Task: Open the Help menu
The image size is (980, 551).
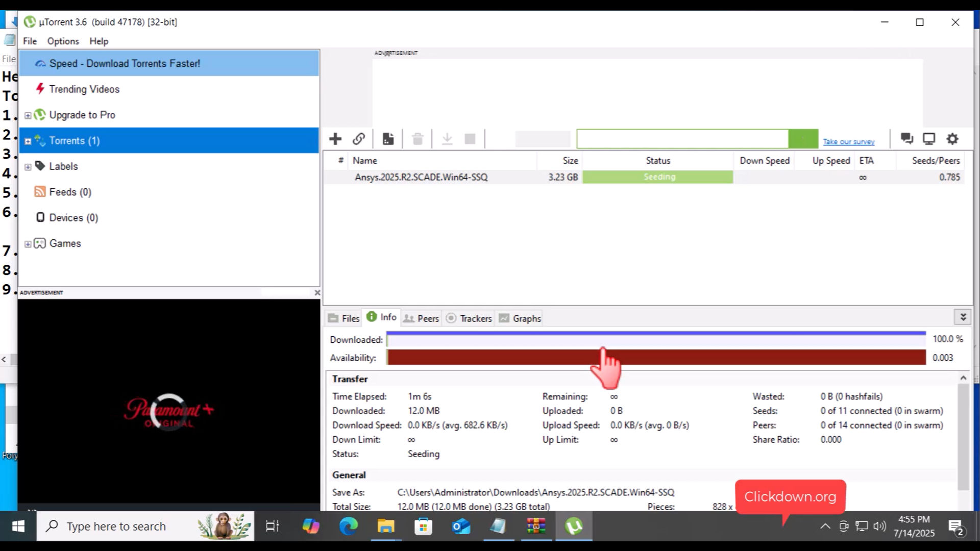Action: pyautogui.click(x=99, y=41)
